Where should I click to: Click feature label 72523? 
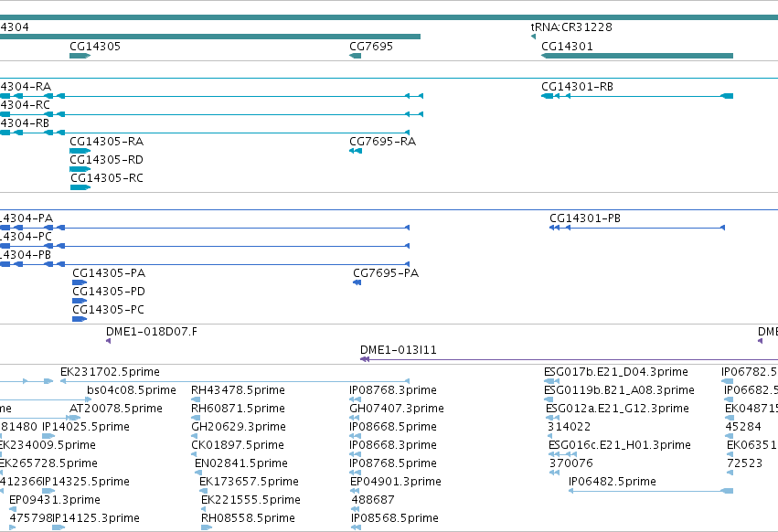click(744, 464)
